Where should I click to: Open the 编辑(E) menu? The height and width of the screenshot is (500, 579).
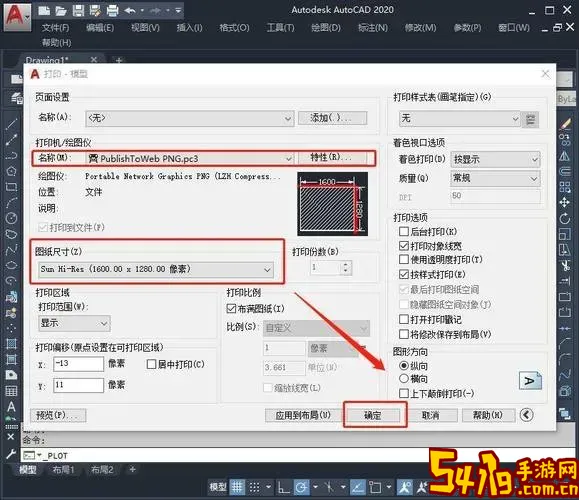(100, 28)
